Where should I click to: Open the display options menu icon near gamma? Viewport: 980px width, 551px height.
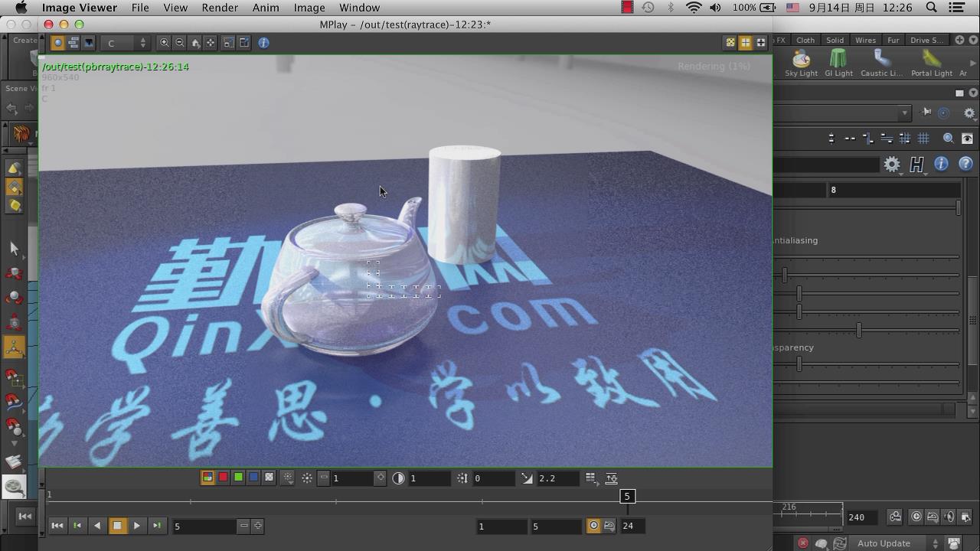coord(590,478)
